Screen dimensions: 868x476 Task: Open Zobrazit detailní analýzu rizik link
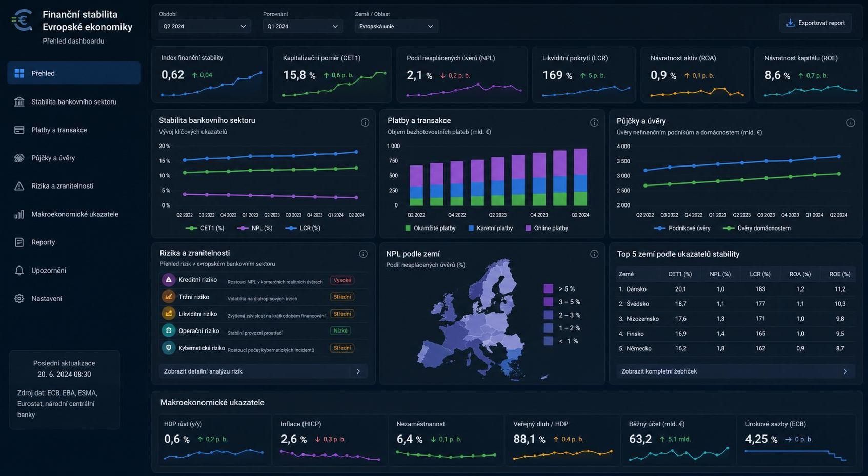[x=263, y=371]
